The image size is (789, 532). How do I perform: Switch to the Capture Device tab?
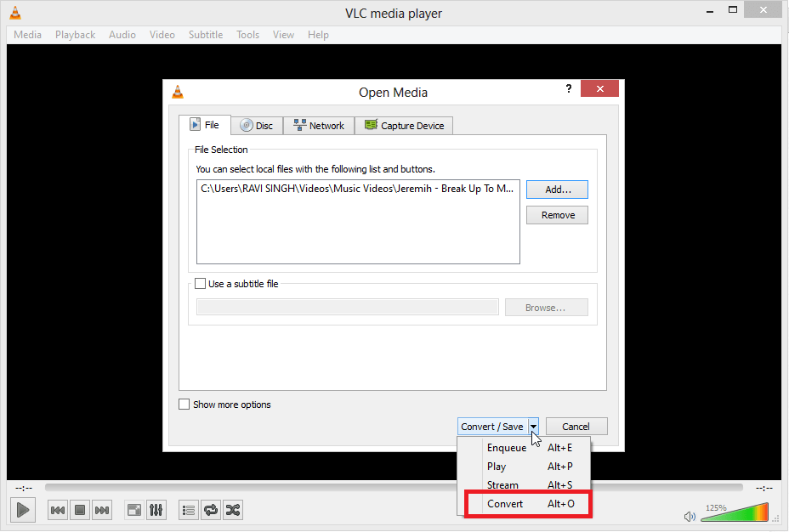[x=404, y=126]
